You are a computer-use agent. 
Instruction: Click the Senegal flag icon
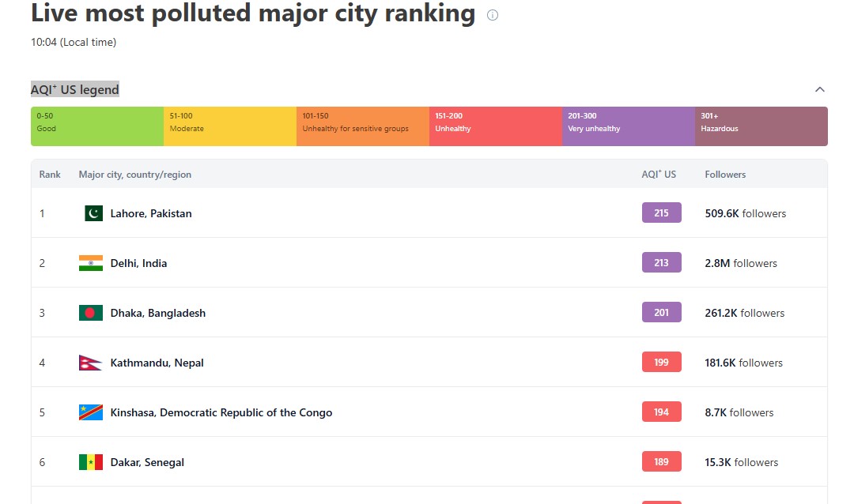[x=91, y=462]
